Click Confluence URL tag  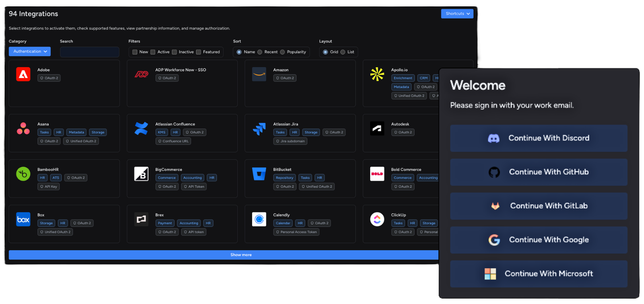[x=173, y=141]
